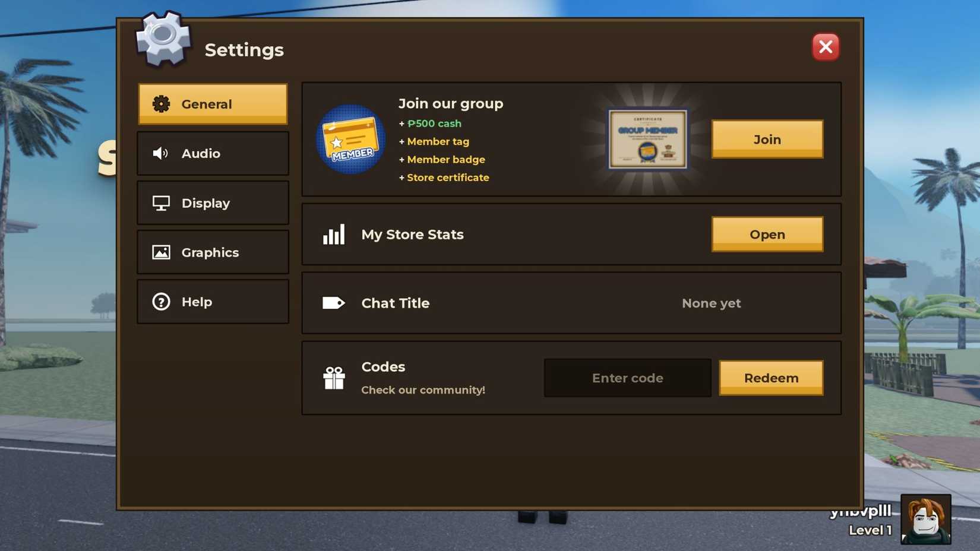Go to the Help tab
The height and width of the screenshot is (551, 980).
[x=213, y=302]
